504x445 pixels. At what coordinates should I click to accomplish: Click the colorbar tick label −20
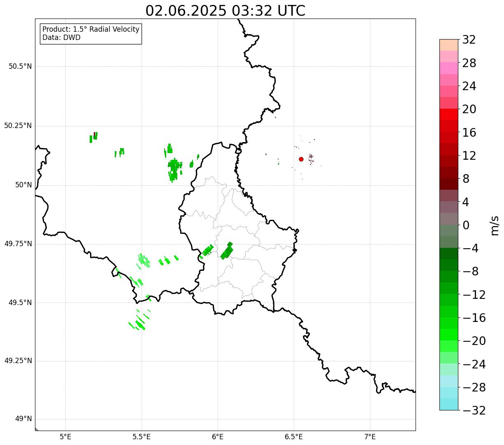pyautogui.click(x=474, y=341)
